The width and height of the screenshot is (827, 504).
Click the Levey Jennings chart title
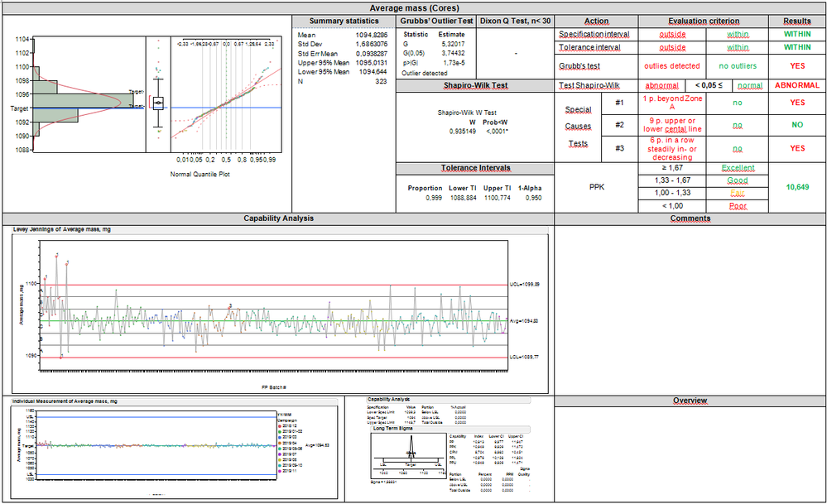pos(64,229)
